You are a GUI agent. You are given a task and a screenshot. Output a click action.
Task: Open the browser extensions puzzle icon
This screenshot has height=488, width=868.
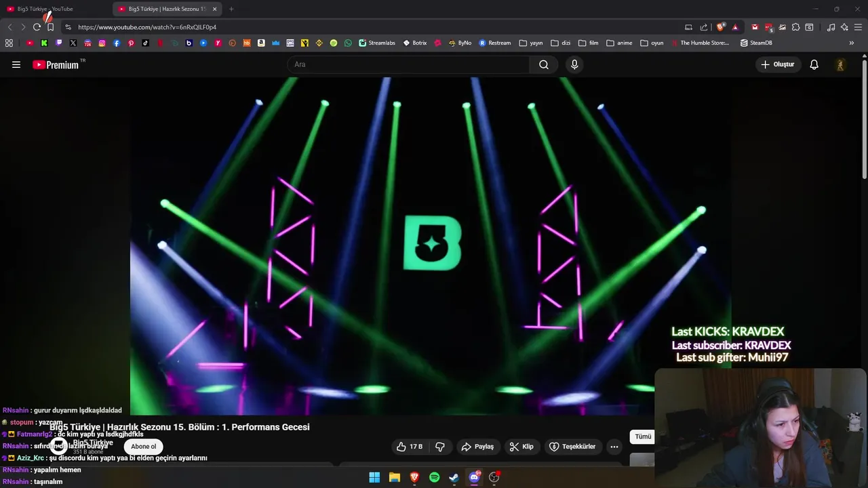point(795,27)
